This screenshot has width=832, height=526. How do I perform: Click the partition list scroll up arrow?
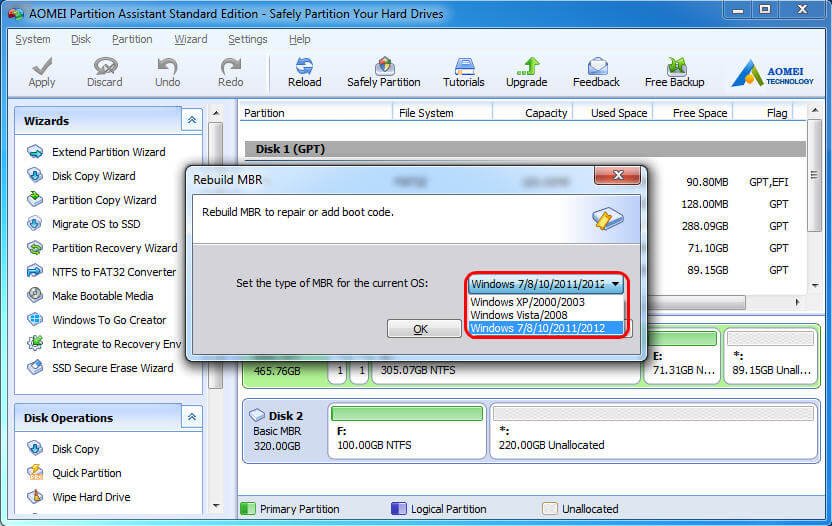(x=814, y=111)
